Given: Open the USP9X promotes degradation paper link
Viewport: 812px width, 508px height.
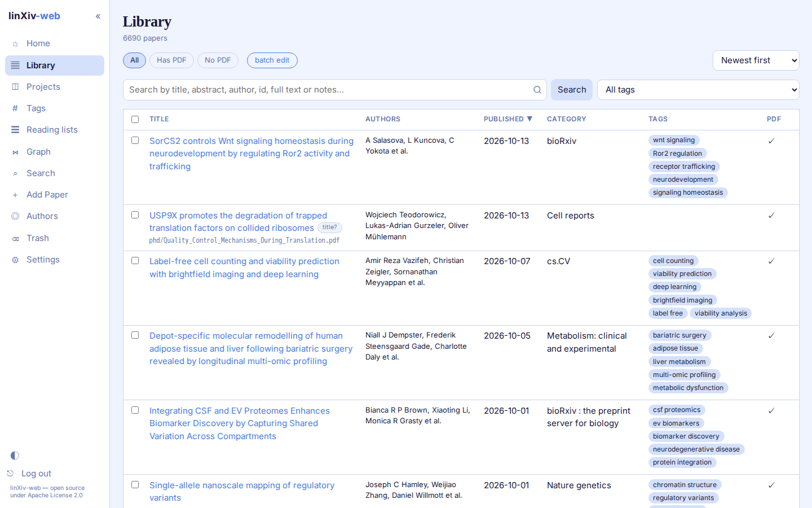Looking at the screenshot, I should pyautogui.click(x=238, y=222).
